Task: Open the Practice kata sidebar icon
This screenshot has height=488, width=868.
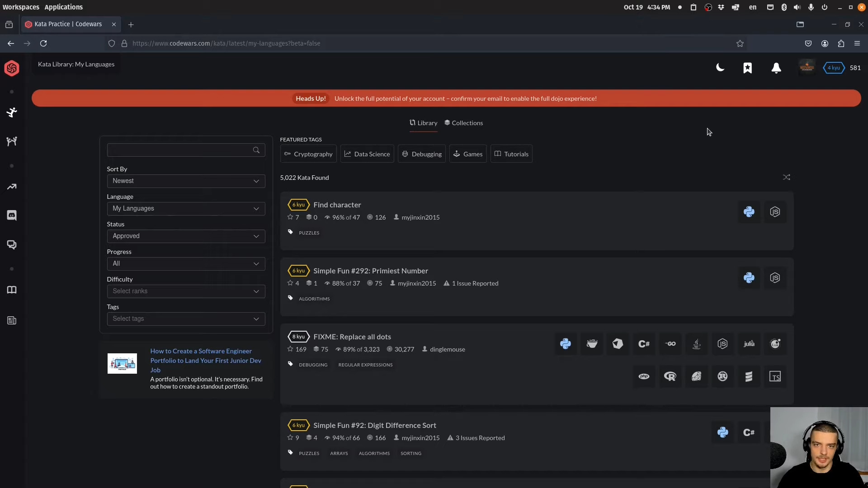Action: click(12, 112)
